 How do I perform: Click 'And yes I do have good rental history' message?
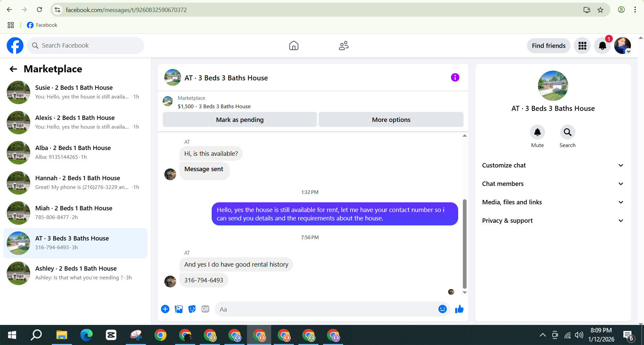coord(236,265)
